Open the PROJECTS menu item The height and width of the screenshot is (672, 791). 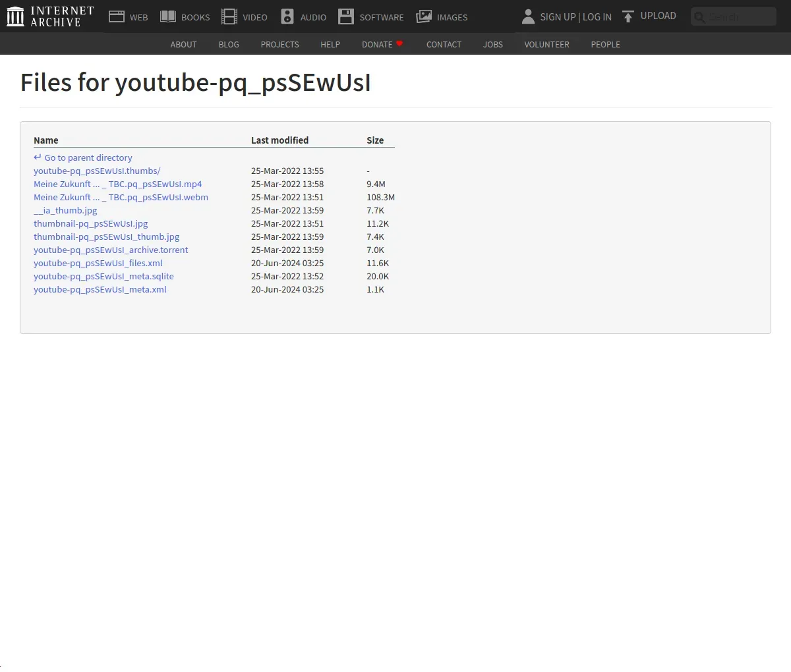279,44
